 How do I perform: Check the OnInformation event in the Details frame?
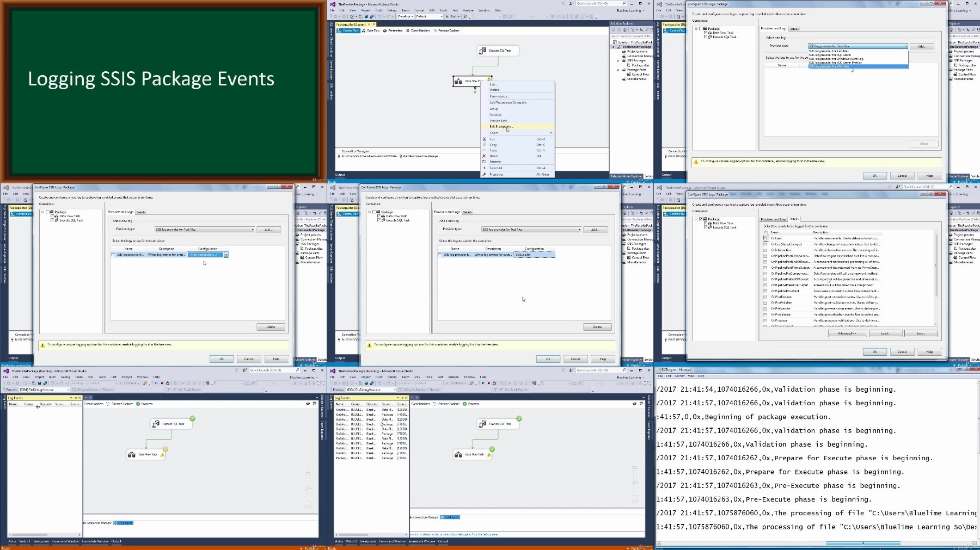point(765,250)
